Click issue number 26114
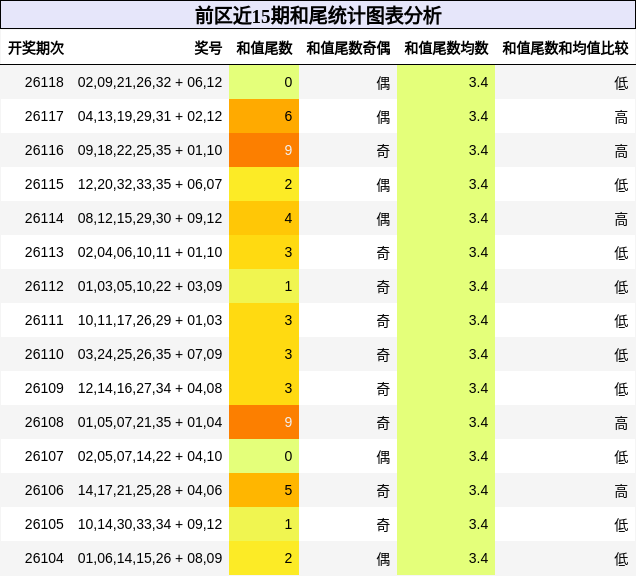The image size is (636, 576). 44,219
